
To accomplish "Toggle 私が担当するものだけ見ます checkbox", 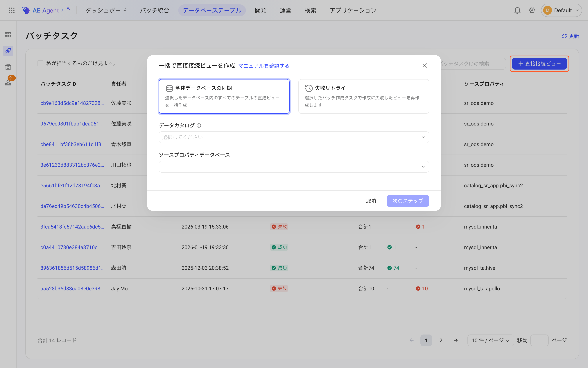I will click(40, 63).
